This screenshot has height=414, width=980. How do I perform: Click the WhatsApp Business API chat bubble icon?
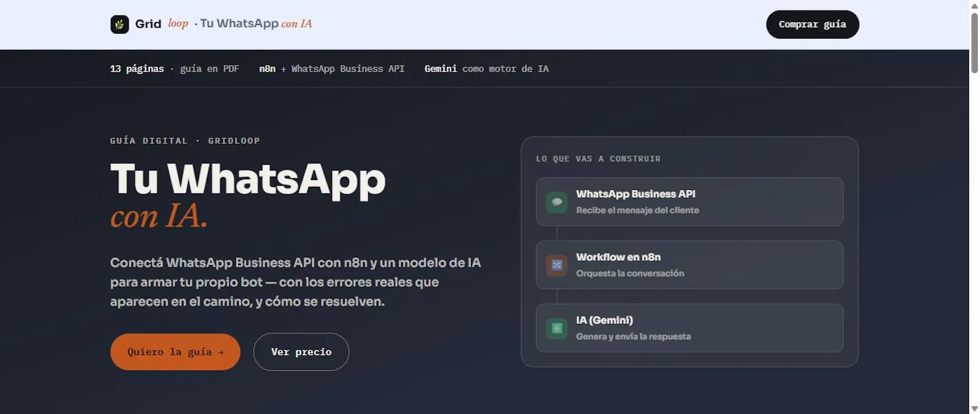coord(557,202)
